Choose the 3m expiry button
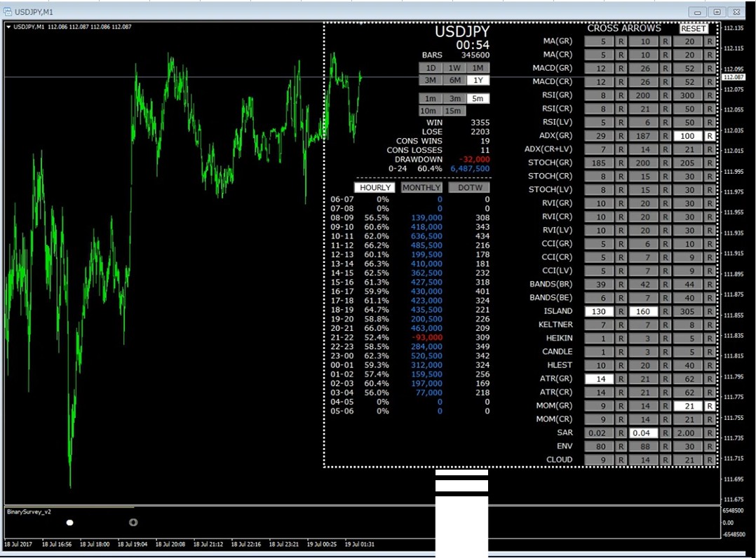 (454, 98)
